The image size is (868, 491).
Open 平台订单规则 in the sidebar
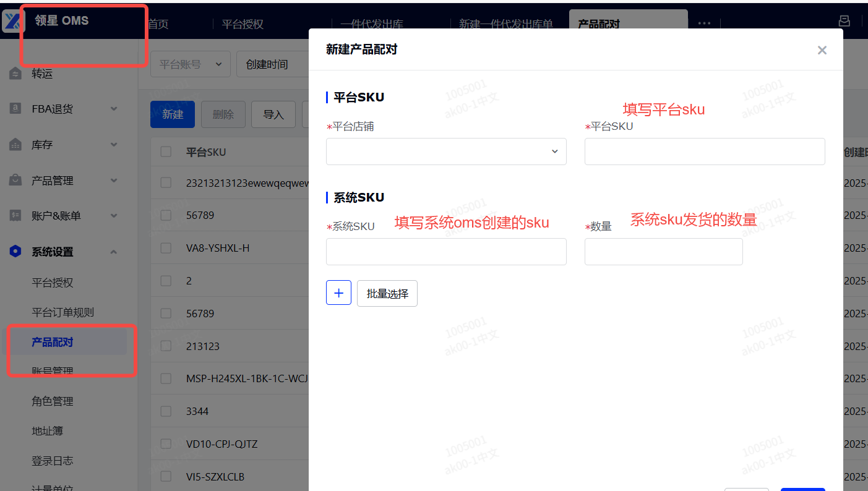(62, 312)
